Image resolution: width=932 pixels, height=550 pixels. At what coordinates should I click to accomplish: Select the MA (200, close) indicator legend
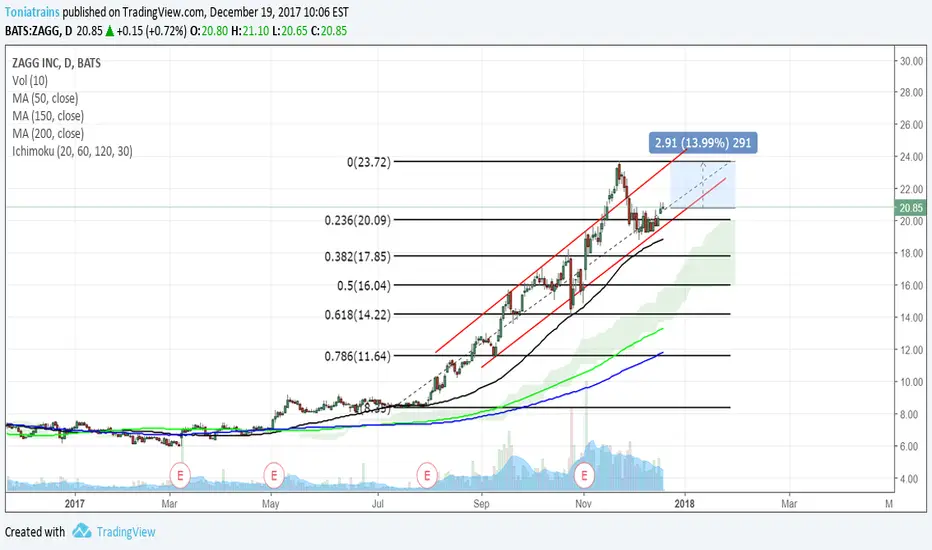click(48, 134)
